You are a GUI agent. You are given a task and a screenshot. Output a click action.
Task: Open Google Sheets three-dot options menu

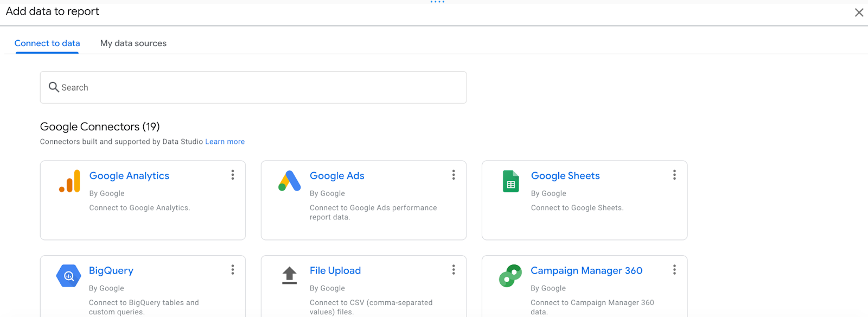[674, 175]
